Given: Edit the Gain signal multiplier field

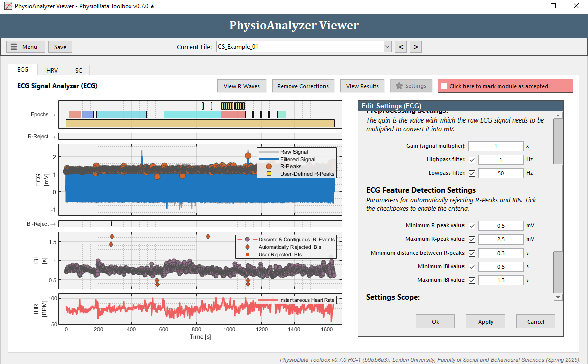Looking at the screenshot, I should pos(496,146).
